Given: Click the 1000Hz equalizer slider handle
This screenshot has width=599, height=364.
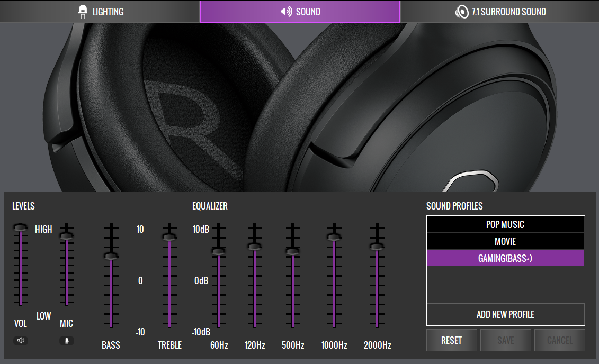Looking at the screenshot, I should [334, 238].
